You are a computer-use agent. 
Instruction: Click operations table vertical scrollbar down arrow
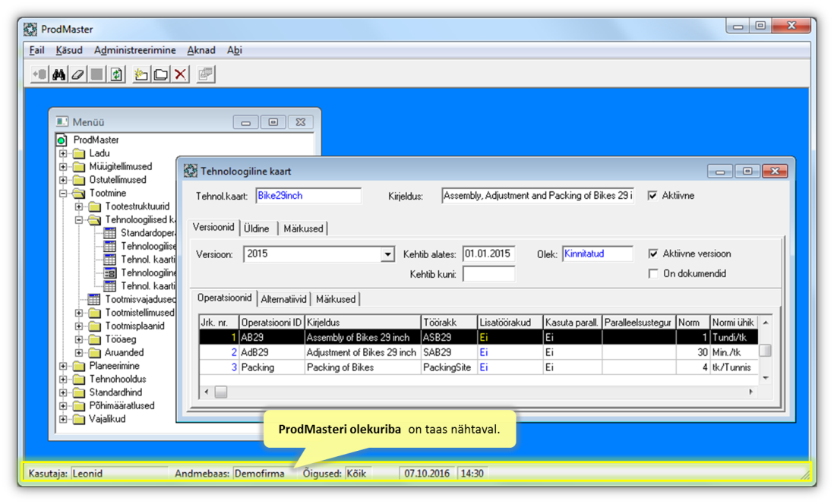(x=766, y=378)
